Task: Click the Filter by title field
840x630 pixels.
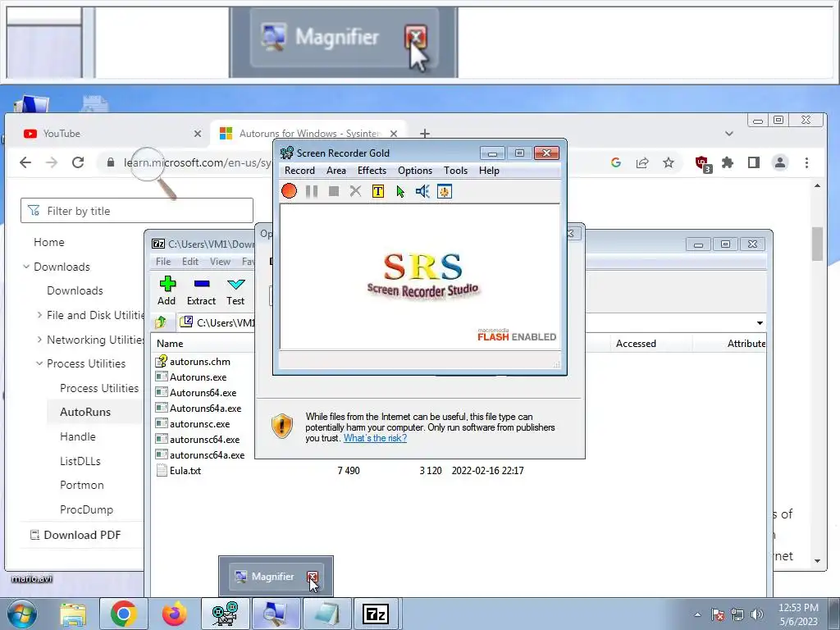Action: pyautogui.click(x=137, y=211)
